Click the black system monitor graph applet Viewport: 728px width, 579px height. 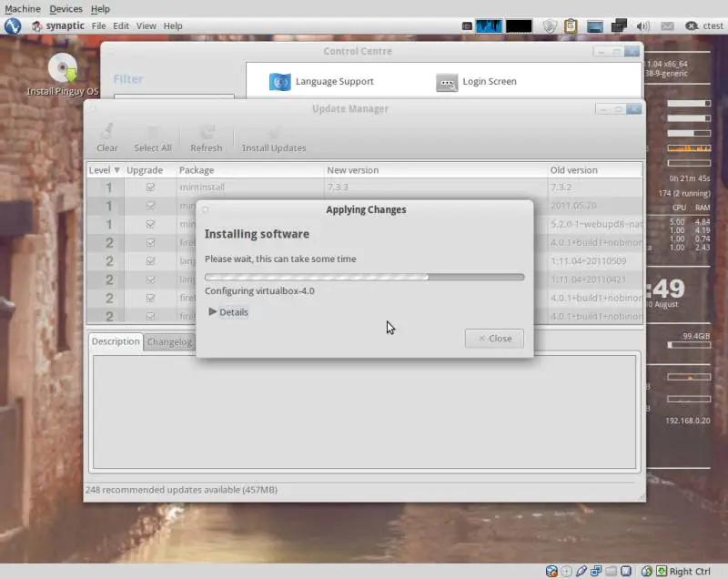pos(519,26)
